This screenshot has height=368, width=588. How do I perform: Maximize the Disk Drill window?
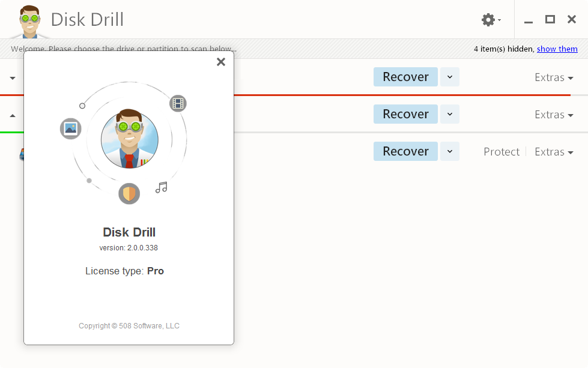point(550,19)
